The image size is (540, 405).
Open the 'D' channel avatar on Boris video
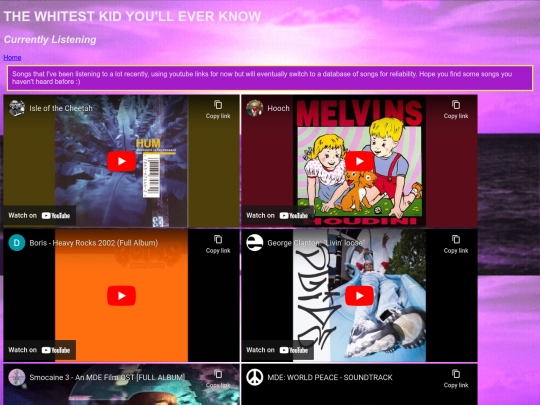point(17,243)
